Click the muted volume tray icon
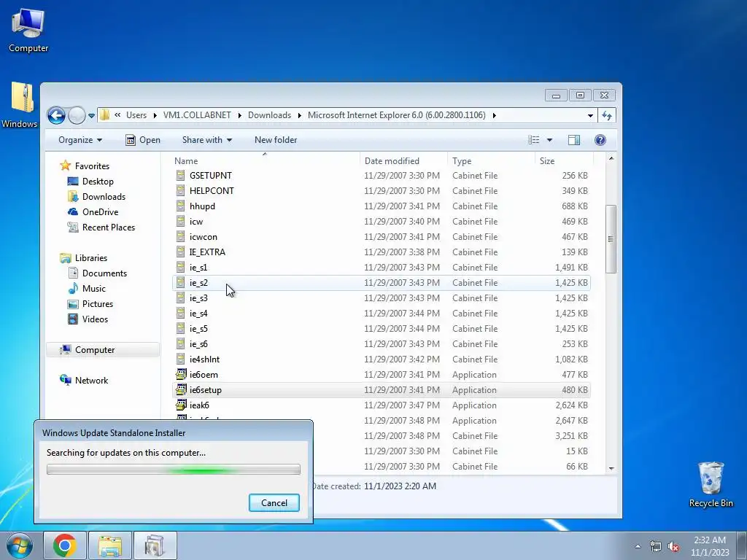The width and height of the screenshot is (747, 560). pos(673,547)
